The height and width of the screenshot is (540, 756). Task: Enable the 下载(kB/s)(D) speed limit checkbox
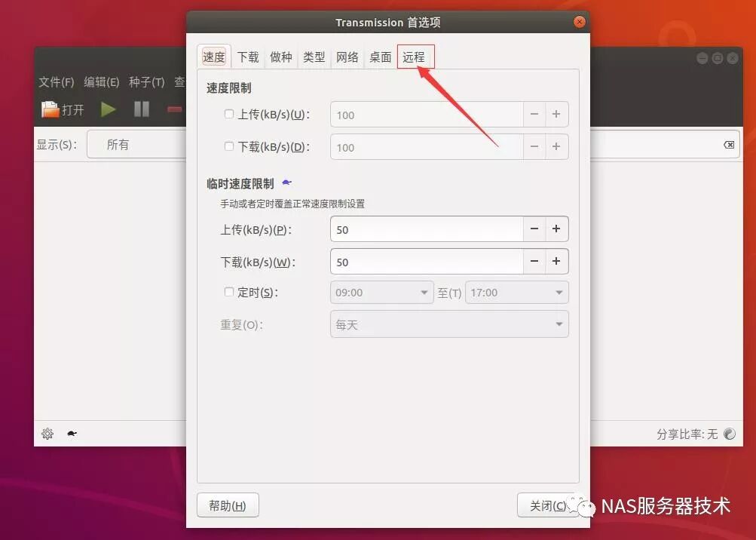228,147
